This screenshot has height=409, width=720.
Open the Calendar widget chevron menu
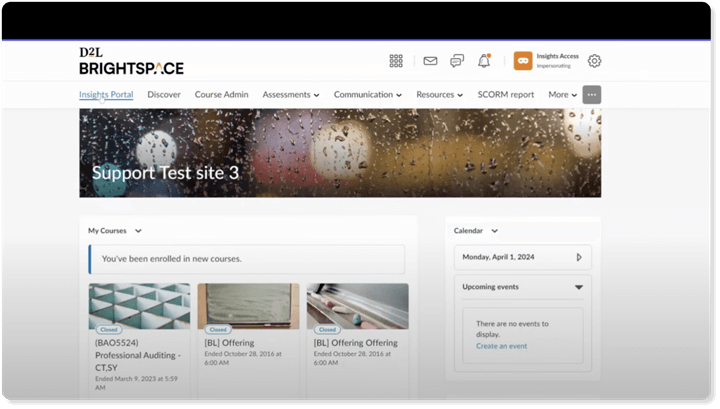pos(495,231)
